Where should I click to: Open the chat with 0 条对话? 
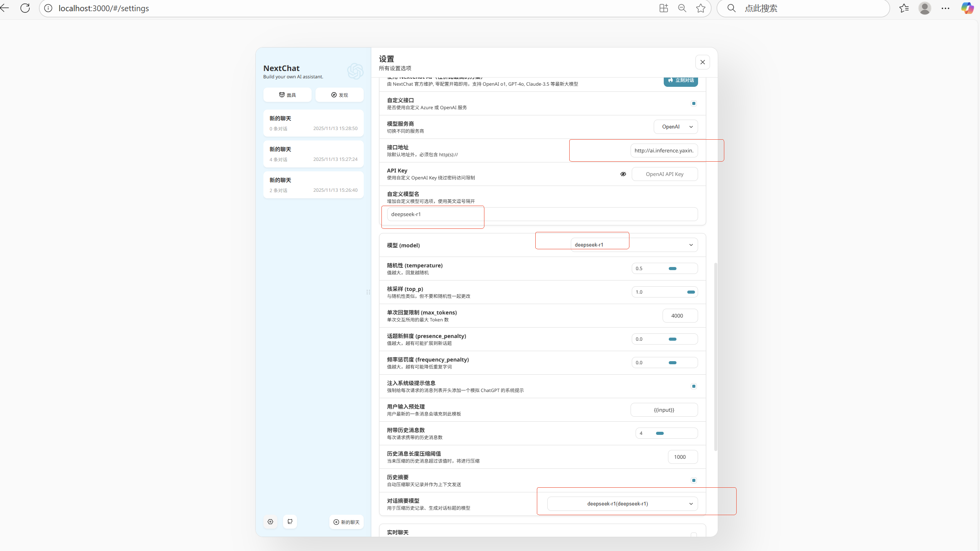tap(314, 123)
